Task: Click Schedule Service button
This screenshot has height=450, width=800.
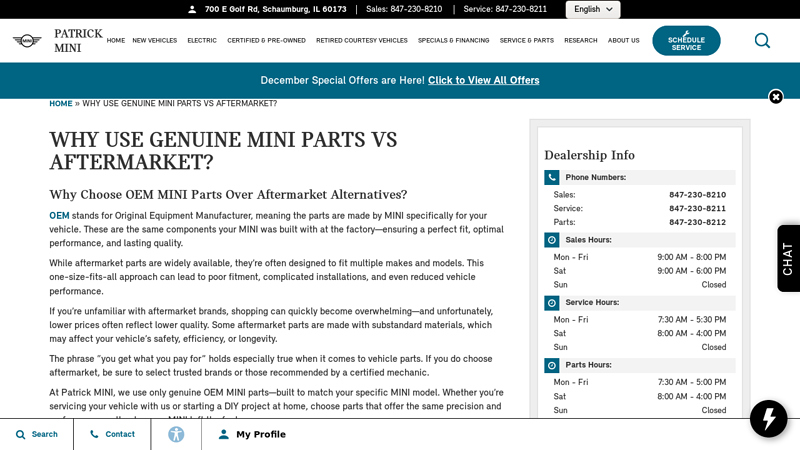Action: coord(686,41)
